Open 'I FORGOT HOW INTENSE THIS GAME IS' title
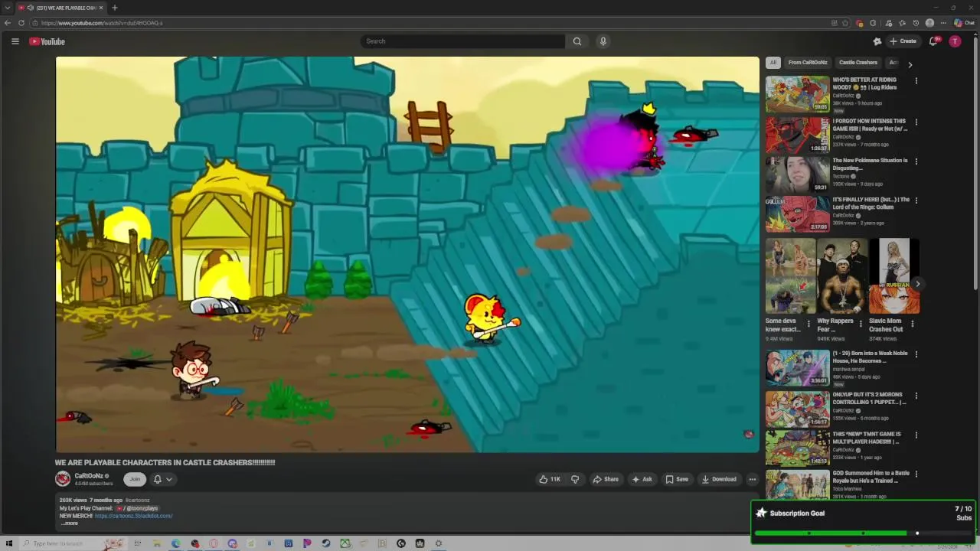This screenshot has width=980, height=551. [870, 125]
